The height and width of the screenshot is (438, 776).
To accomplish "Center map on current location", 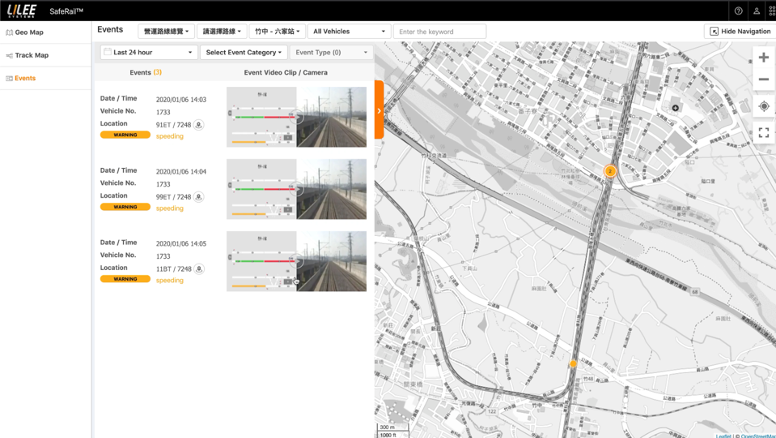I will pos(764,106).
